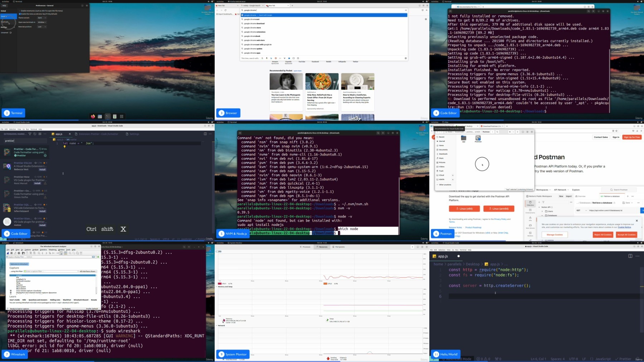Viewport: 644px width, 362px height.
Task: Click the filter icon in the Extensions Marketplace header
Action: (x=30, y=134)
